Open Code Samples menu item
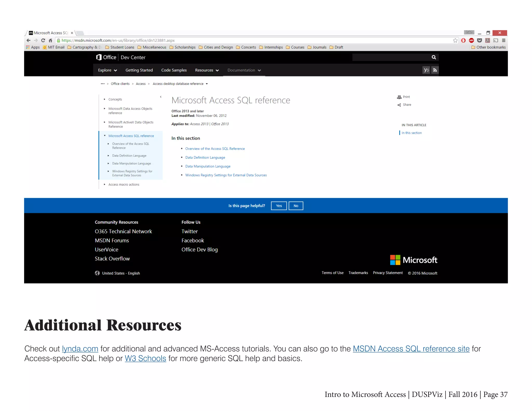 tap(174, 70)
